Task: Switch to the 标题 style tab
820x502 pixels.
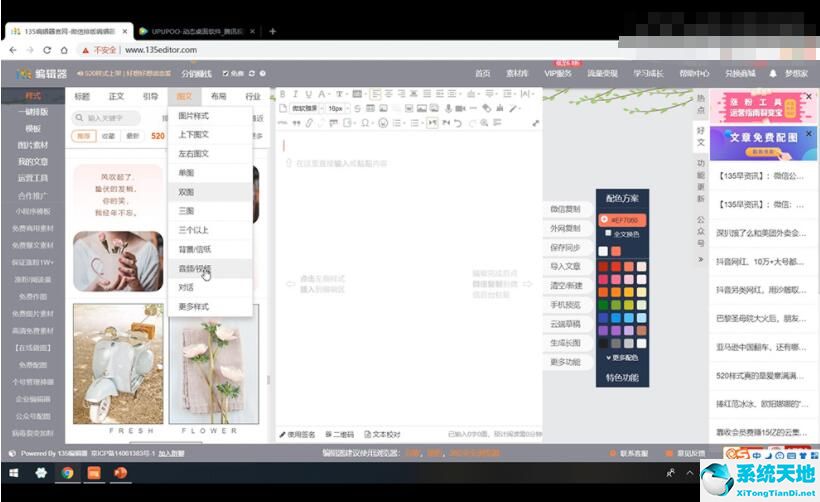Action: coord(82,96)
